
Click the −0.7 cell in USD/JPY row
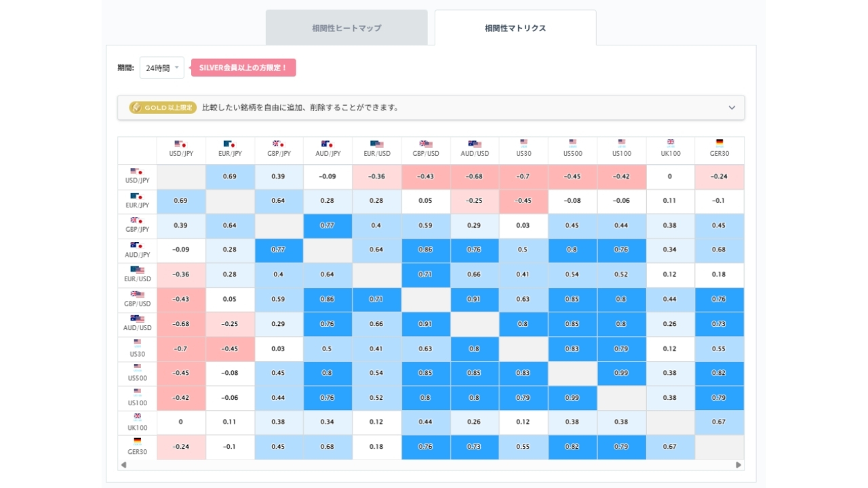click(524, 177)
